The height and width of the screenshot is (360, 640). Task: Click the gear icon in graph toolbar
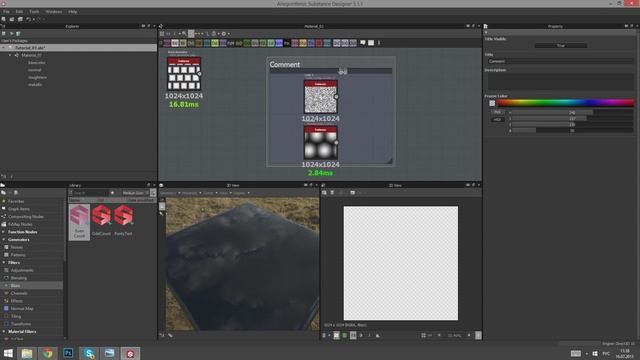(x=224, y=34)
